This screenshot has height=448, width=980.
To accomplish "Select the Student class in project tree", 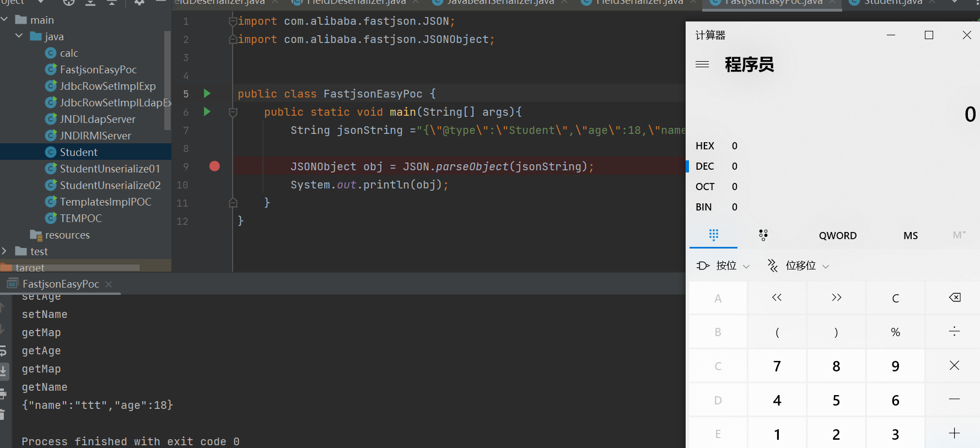I will coord(78,152).
